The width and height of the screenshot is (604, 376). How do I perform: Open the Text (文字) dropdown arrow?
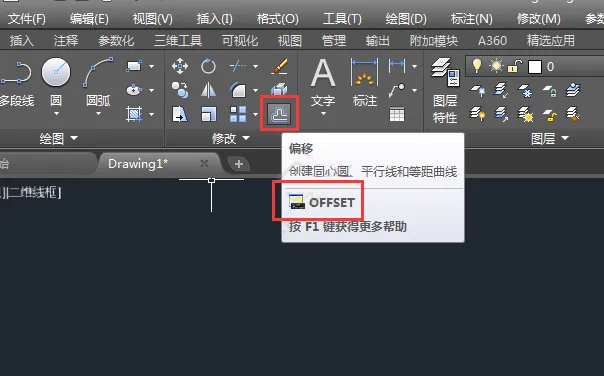(323, 113)
